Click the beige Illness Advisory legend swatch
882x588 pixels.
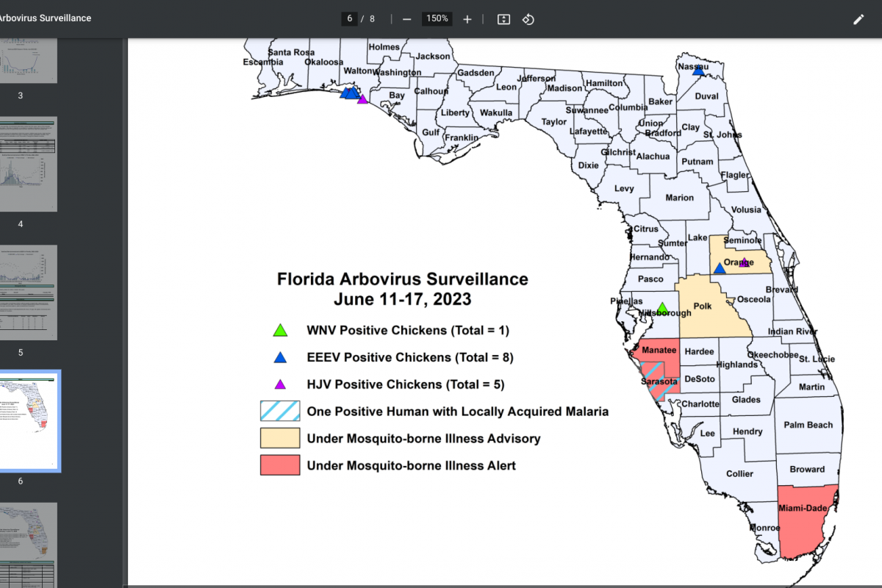click(280, 438)
